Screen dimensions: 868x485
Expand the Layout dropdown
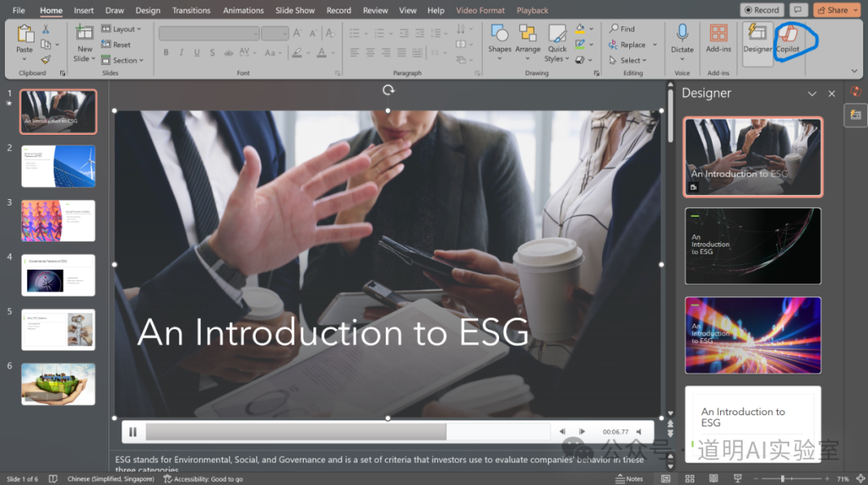(121, 29)
